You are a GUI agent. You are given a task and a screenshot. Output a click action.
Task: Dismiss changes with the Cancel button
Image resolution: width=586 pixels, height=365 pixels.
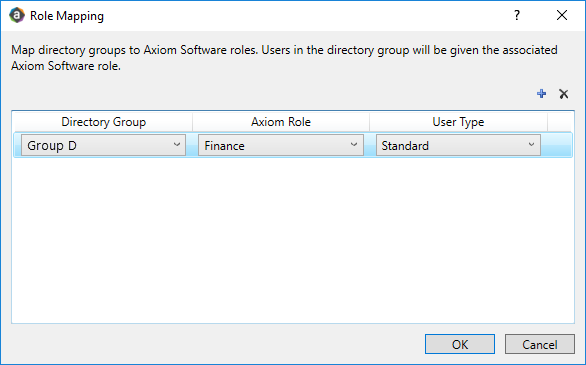(x=540, y=344)
